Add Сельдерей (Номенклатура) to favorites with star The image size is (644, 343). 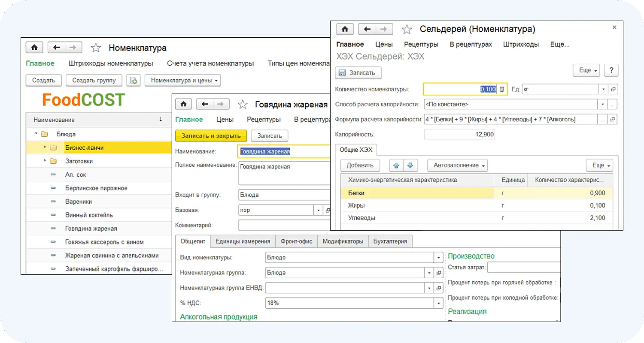(x=406, y=29)
